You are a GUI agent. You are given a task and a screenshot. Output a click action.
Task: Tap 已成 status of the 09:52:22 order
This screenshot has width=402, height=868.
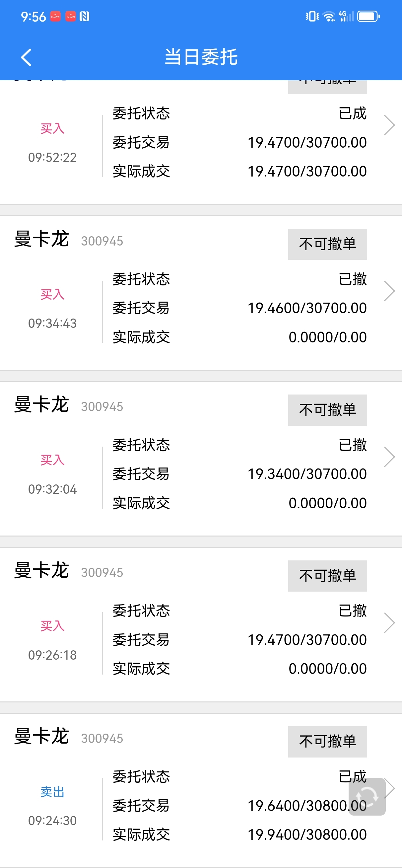coord(353,113)
